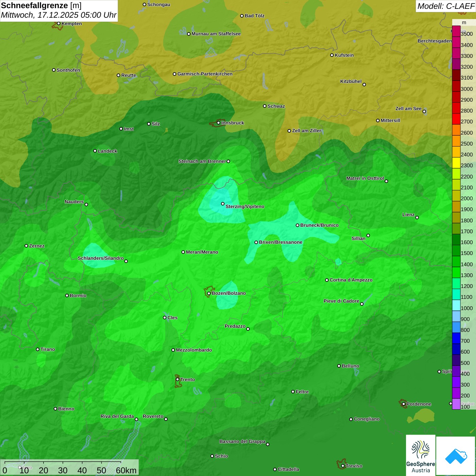Click the 'Nauders' label

click(74, 202)
